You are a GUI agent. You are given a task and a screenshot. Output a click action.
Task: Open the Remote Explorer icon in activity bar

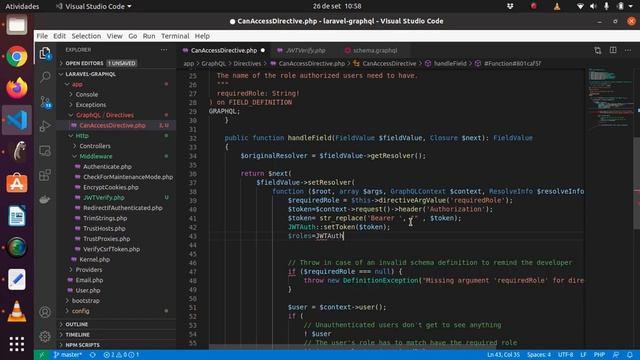45,151
